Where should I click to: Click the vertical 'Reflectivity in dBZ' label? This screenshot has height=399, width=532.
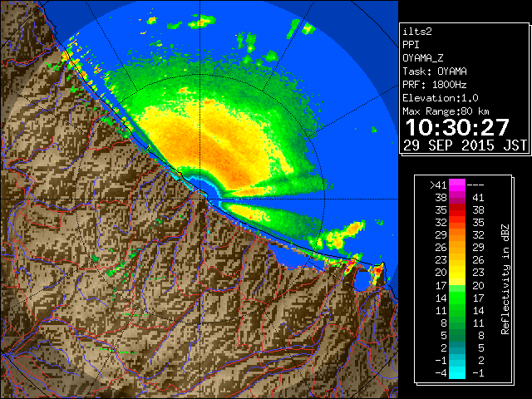505,279
